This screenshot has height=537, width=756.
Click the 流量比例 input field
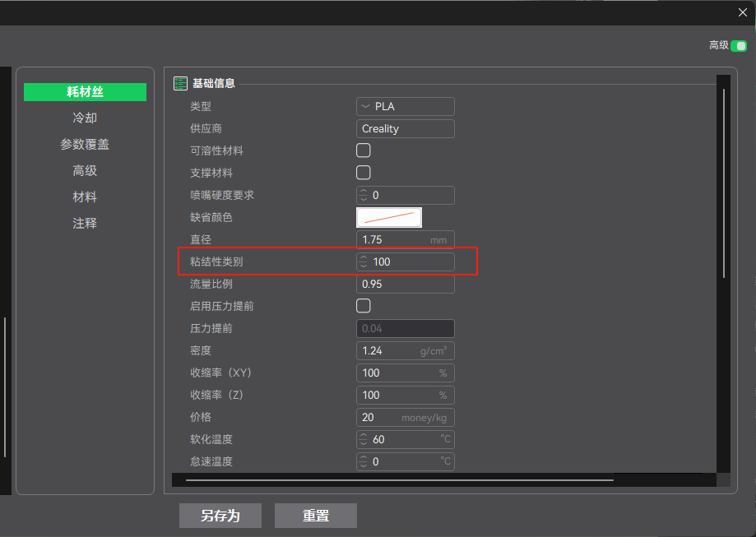405,284
